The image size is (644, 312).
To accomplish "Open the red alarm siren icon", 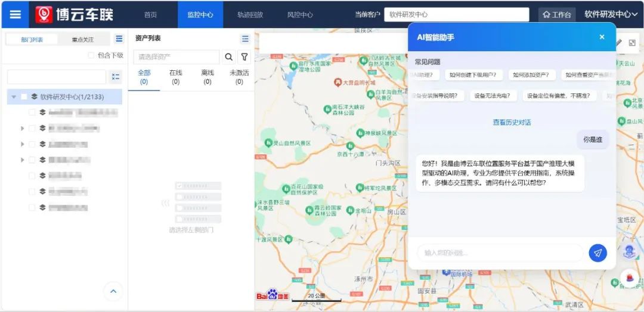I will 629,278.
